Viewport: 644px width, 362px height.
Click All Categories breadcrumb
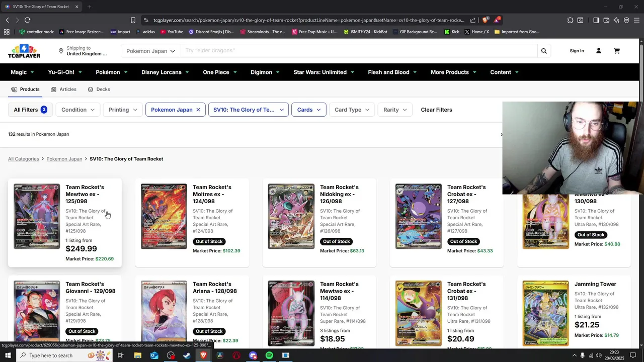point(23,159)
